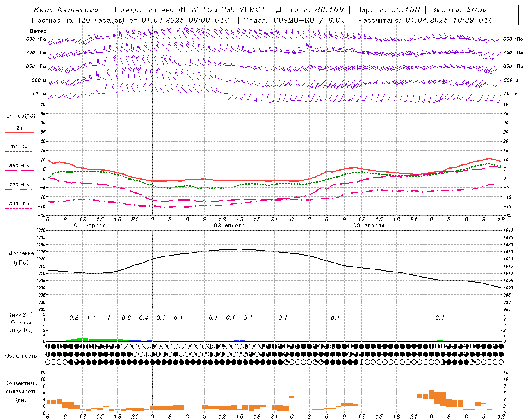525x420 pixels.
Task: Click the Конвективн. label
Action: pos(21,383)
